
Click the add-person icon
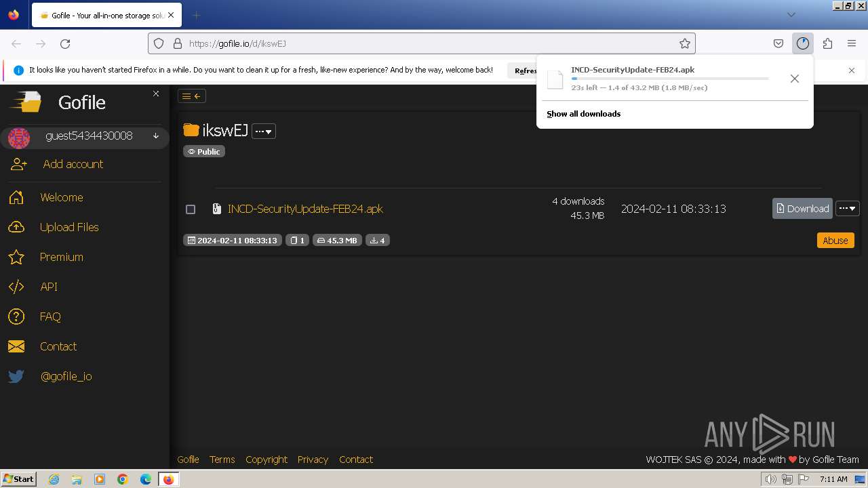tap(19, 164)
